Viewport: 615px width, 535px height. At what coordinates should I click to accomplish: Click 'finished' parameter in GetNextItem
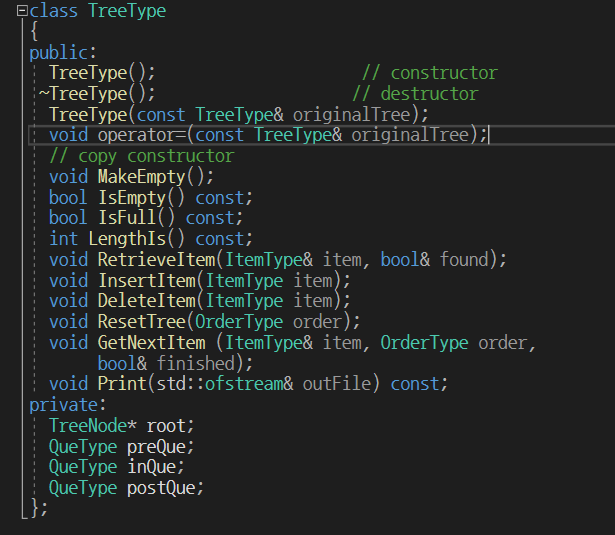pyautogui.click(x=196, y=363)
